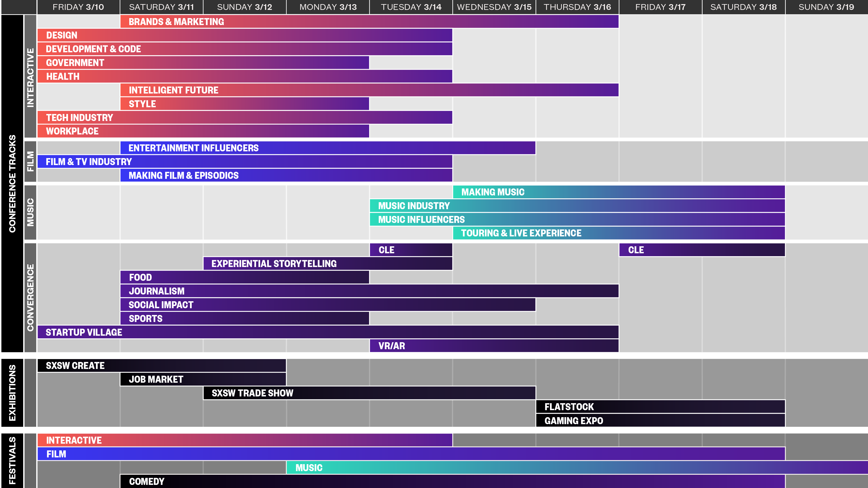Open the SXSW Trade Show exhibition bar
Viewport: 868px width, 488px height.
369,393
